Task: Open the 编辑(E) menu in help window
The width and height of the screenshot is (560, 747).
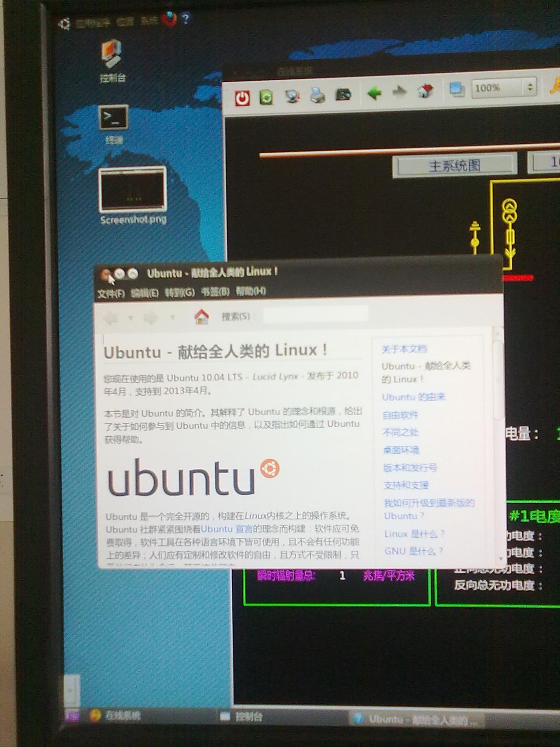Action: tap(145, 293)
